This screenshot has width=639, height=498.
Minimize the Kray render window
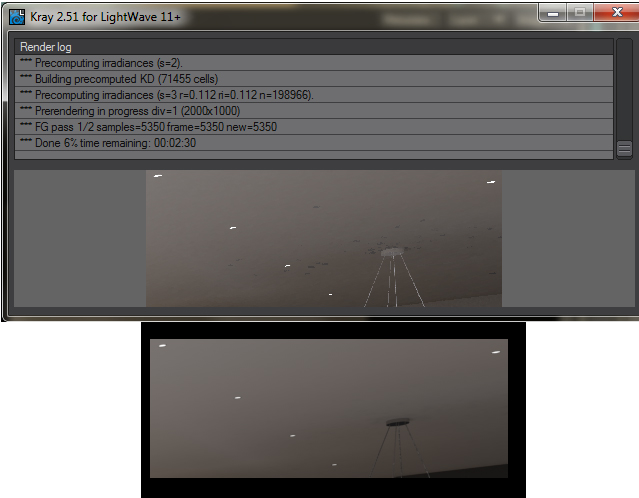(553, 12)
